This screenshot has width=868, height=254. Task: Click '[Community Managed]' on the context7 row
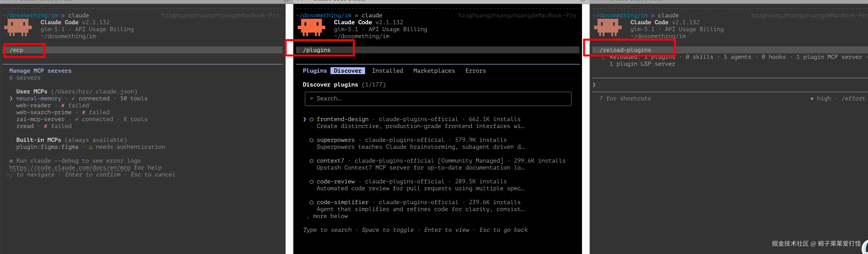point(470,161)
